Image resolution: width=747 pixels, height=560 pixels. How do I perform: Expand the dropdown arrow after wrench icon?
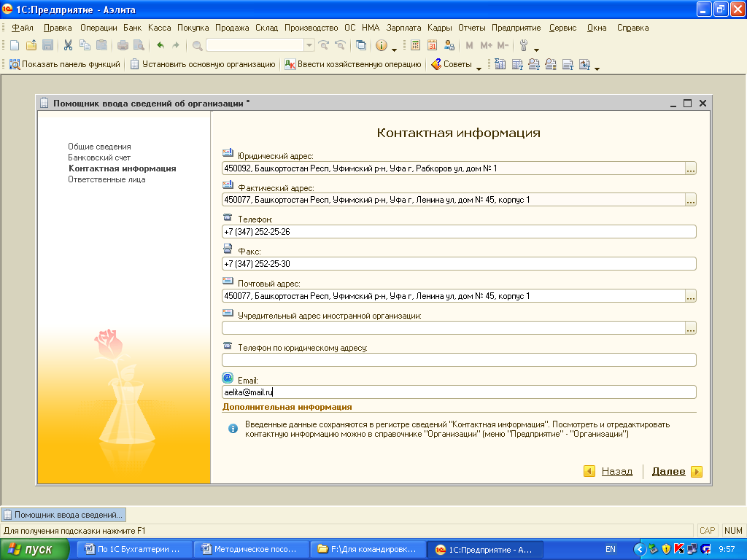pyautogui.click(x=536, y=49)
